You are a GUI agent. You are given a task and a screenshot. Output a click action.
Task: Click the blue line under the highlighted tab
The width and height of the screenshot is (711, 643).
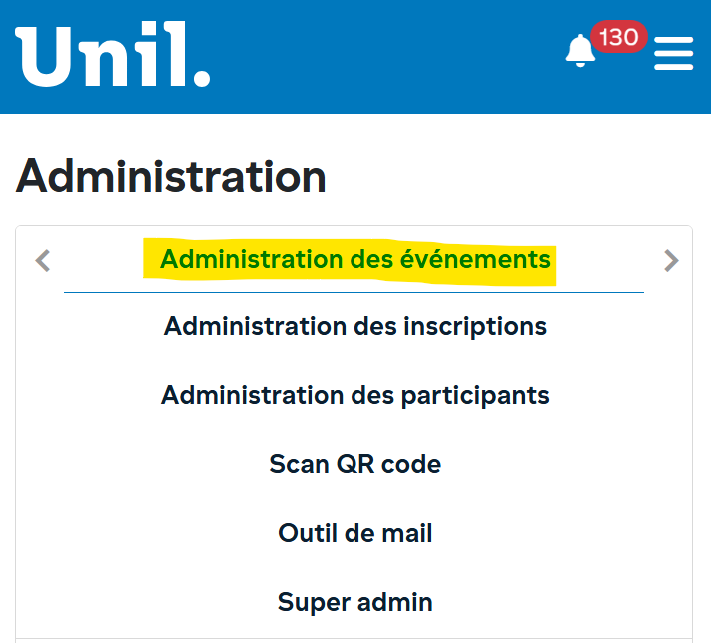click(x=353, y=292)
